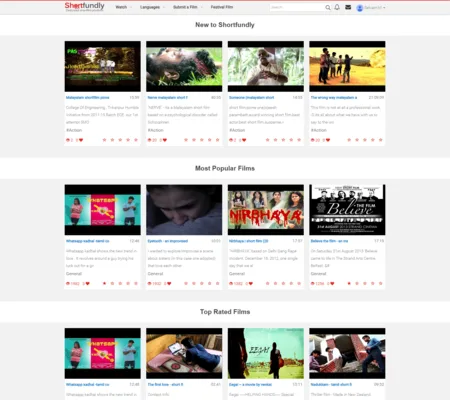Rate Most Popular Whatsapp kadhal card five stars

[136, 284]
